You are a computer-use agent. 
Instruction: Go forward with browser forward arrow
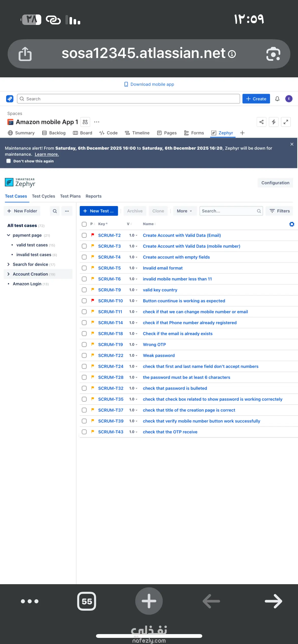point(273,601)
